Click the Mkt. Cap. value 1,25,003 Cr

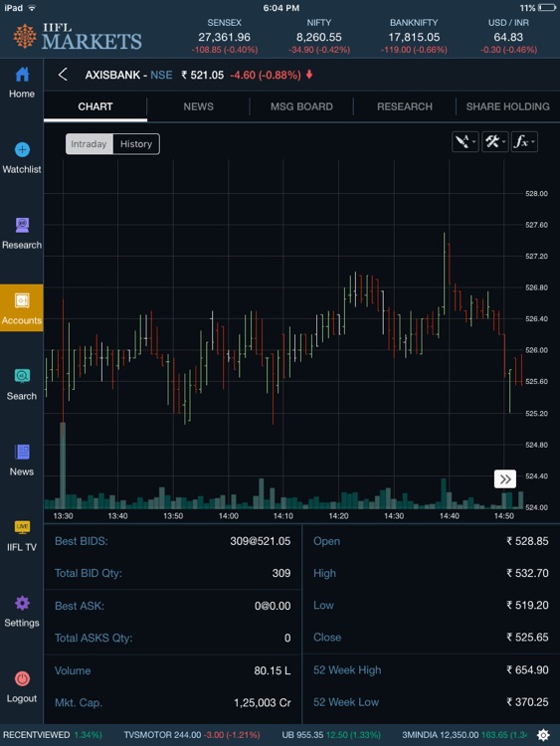[x=263, y=702]
